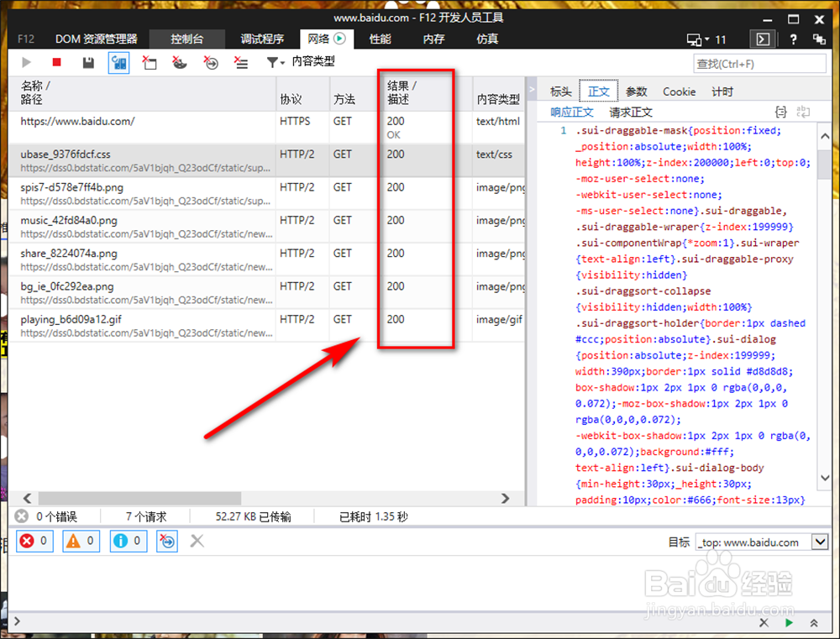
Task: Open the F12 tab
Action: click(26, 39)
